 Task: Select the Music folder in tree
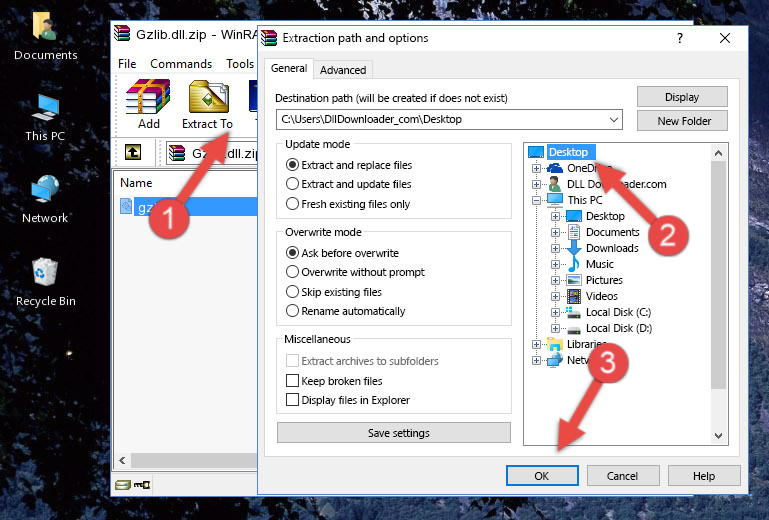pos(599,264)
